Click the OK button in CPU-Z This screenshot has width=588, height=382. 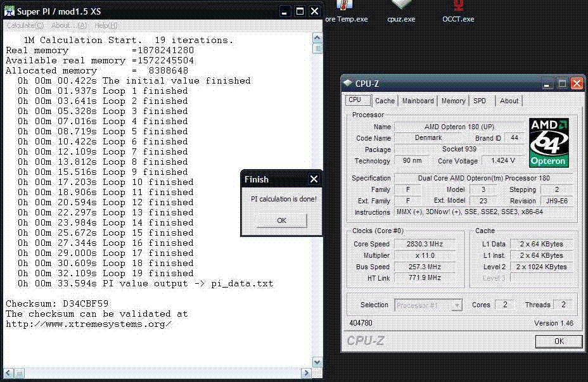[x=559, y=341]
